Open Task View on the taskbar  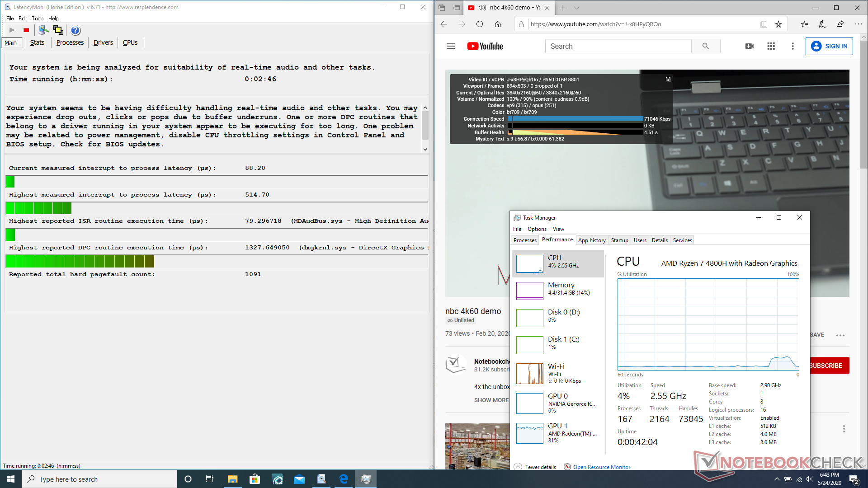pos(210,479)
